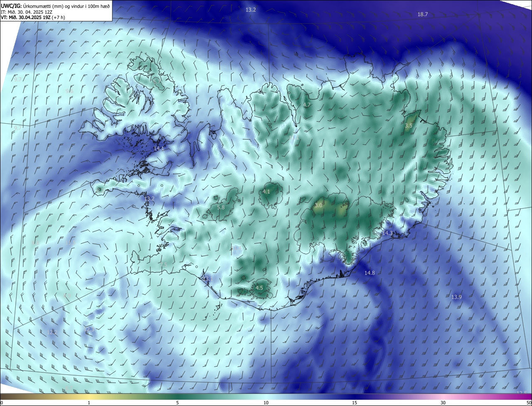Click the colour scale tick labelled 1

pos(89,403)
